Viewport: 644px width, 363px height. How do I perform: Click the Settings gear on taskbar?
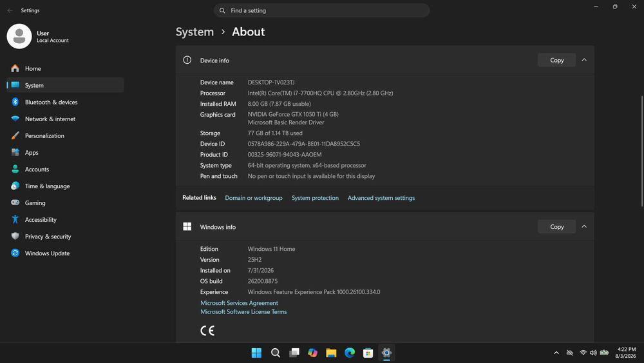coord(386,353)
